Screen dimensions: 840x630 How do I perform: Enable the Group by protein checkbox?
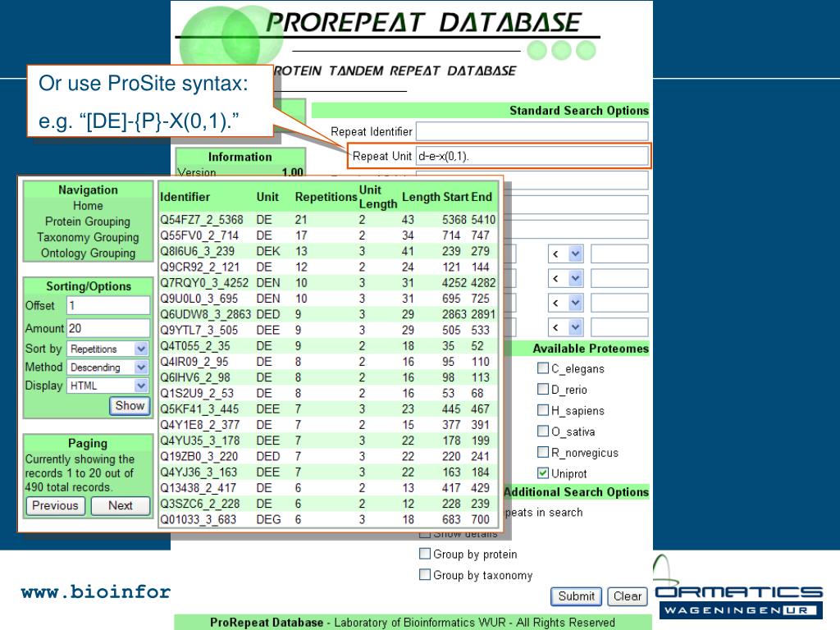click(x=425, y=554)
